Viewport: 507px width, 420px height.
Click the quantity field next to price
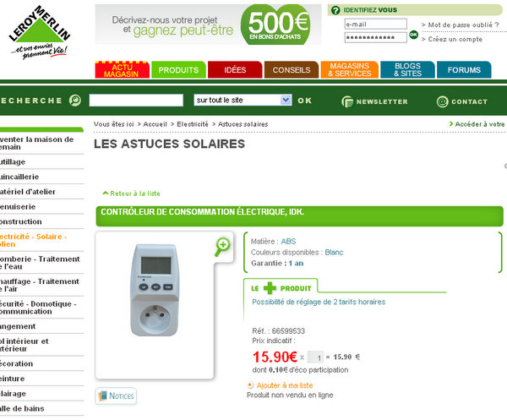(315, 357)
